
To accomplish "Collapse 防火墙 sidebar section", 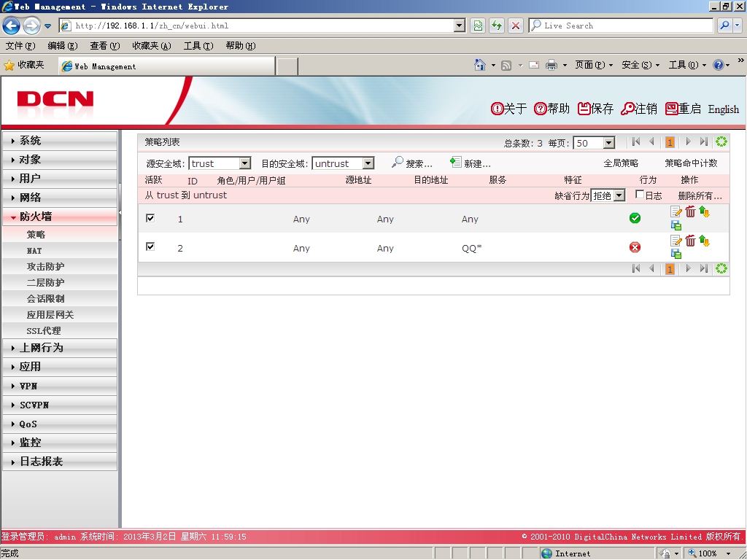I will tap(60, 217).
